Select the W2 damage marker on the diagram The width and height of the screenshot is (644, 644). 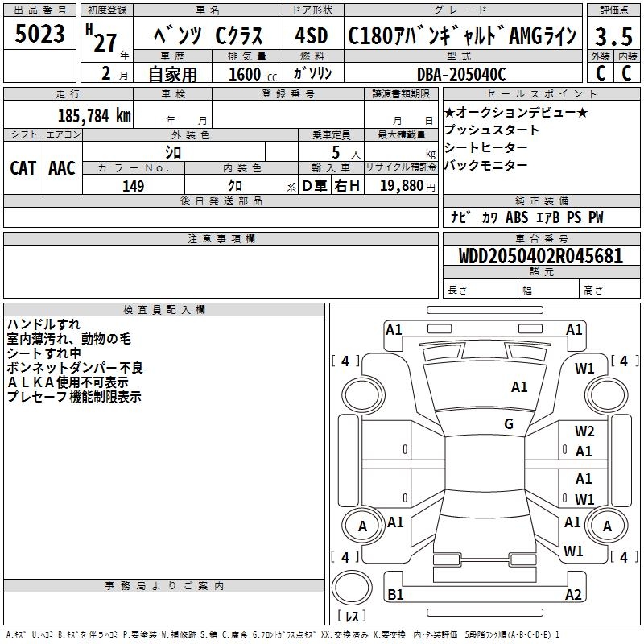coord(584,431)
